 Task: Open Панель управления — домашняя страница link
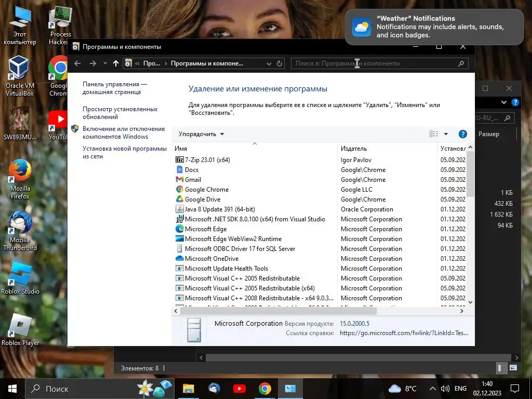tap(115, 88)
